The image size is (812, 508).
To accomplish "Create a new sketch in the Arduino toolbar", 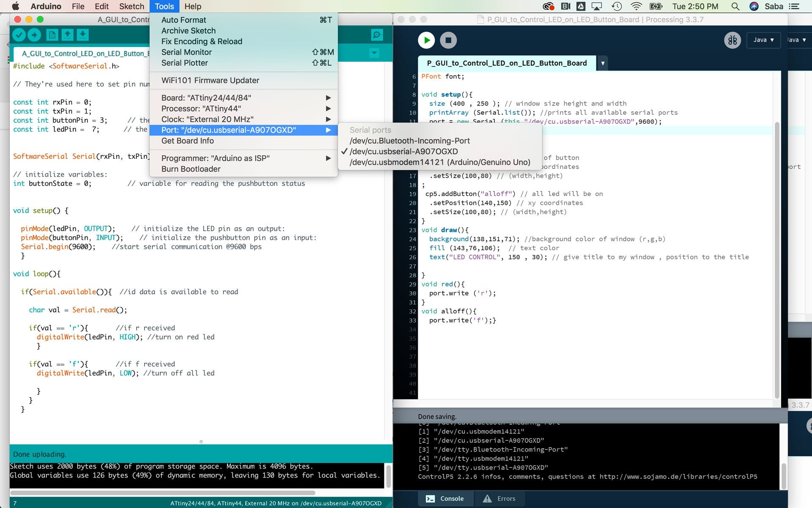I will pos(52,35).
